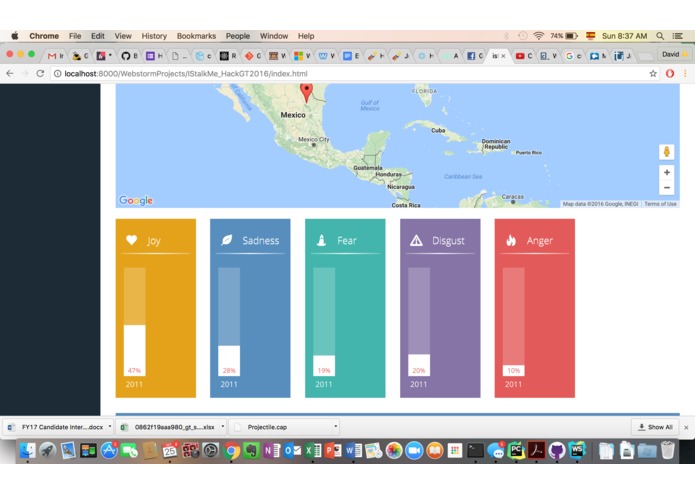Open Trash in the Dock
695x494 pixels.
click(668, 451)
